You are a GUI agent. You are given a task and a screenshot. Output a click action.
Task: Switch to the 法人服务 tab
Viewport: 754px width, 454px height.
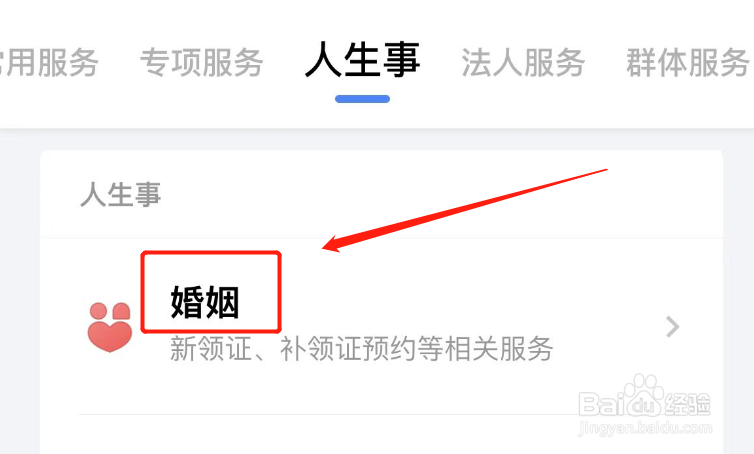(x=523, y=63)
